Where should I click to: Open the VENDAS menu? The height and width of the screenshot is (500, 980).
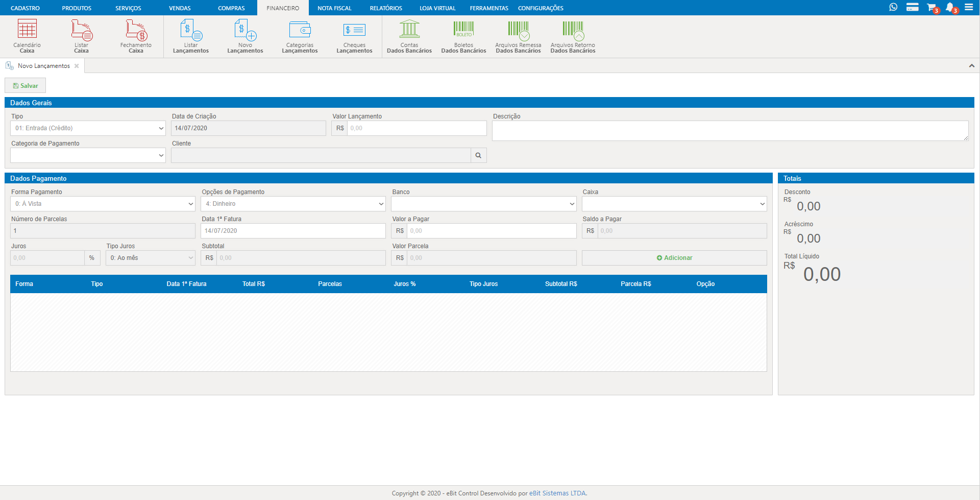click(x=180, y=8)
